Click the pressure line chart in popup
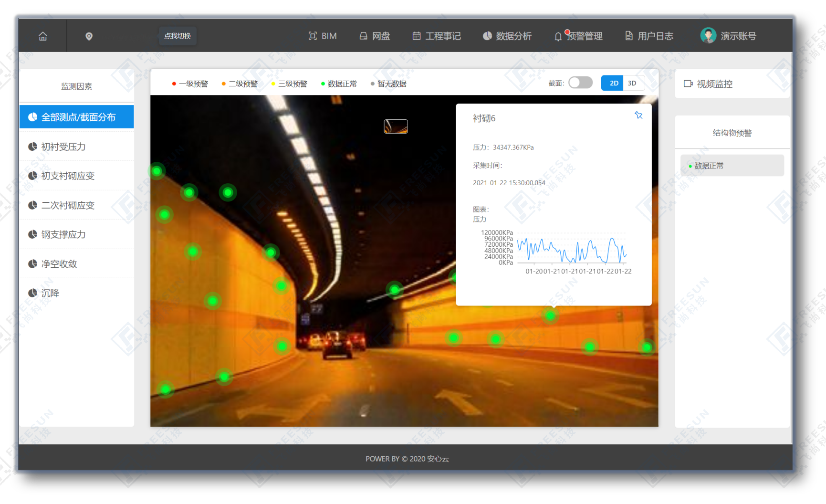The height and width of the screenshot is (504, 826). coord(572,251)
